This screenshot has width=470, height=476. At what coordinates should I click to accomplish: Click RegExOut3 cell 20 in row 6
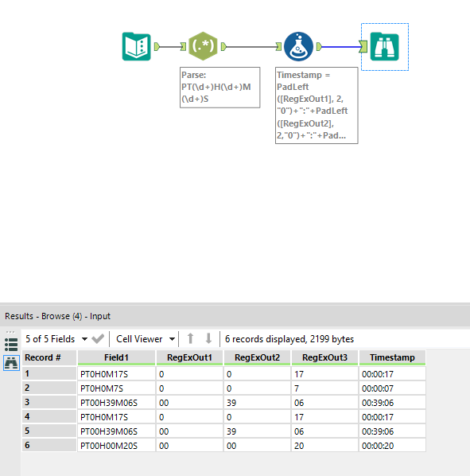pyautogui.click(x=324, y=446)
